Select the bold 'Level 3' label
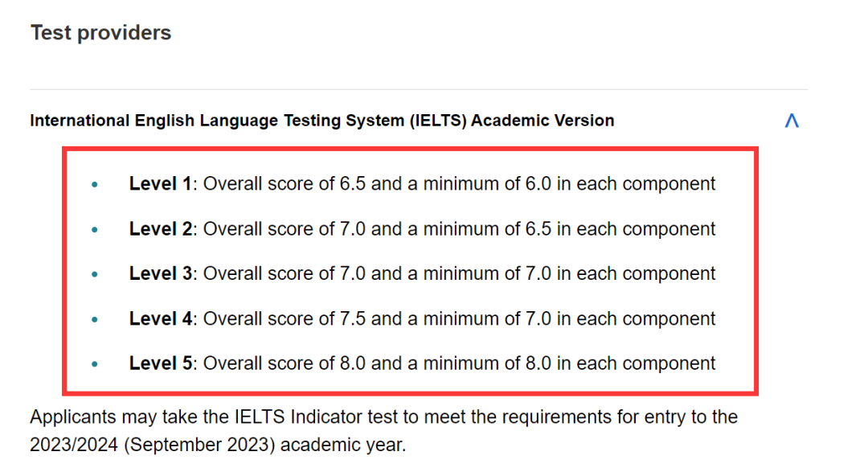The image size is (868, 472). point(160,273)
